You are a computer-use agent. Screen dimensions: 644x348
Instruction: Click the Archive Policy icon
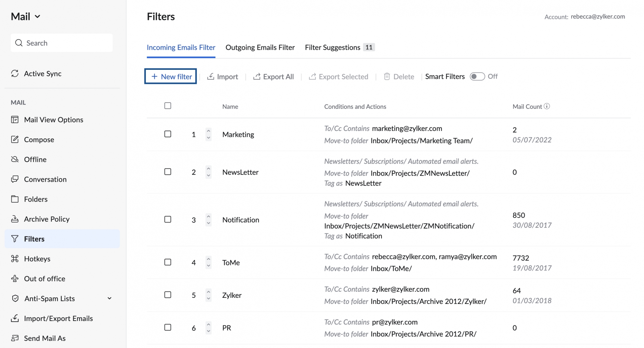[14, 219]
